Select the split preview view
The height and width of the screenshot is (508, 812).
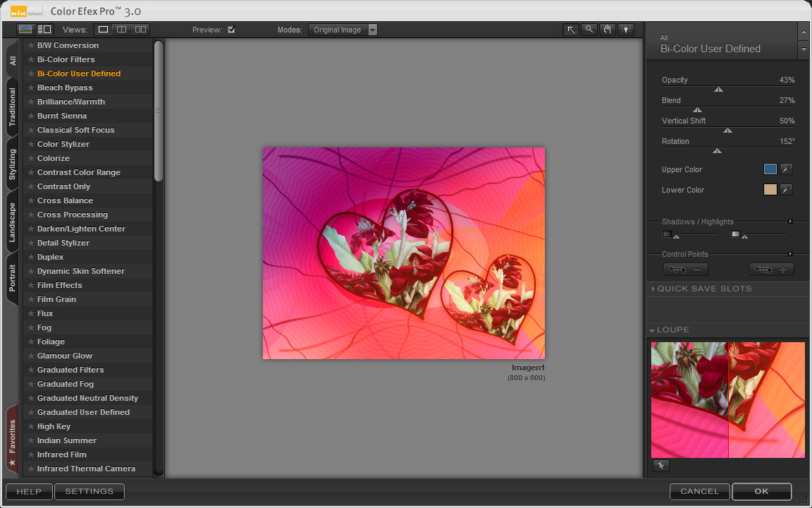pos(122,30)
